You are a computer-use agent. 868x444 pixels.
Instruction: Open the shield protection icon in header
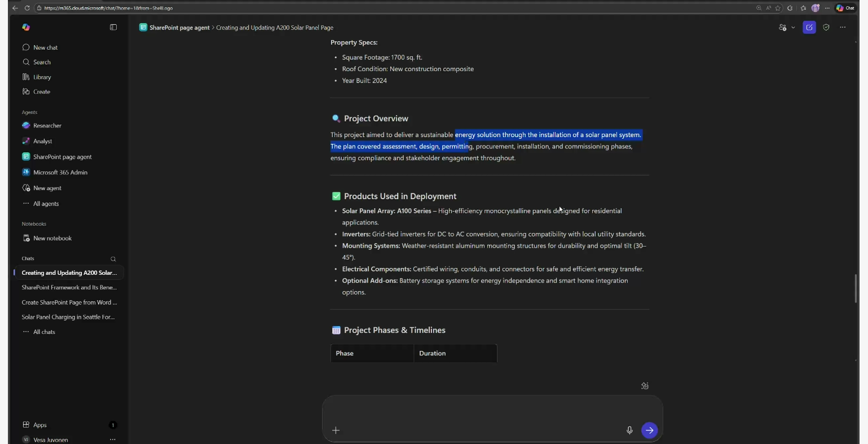pyautogui.click(x=826, y=27)
